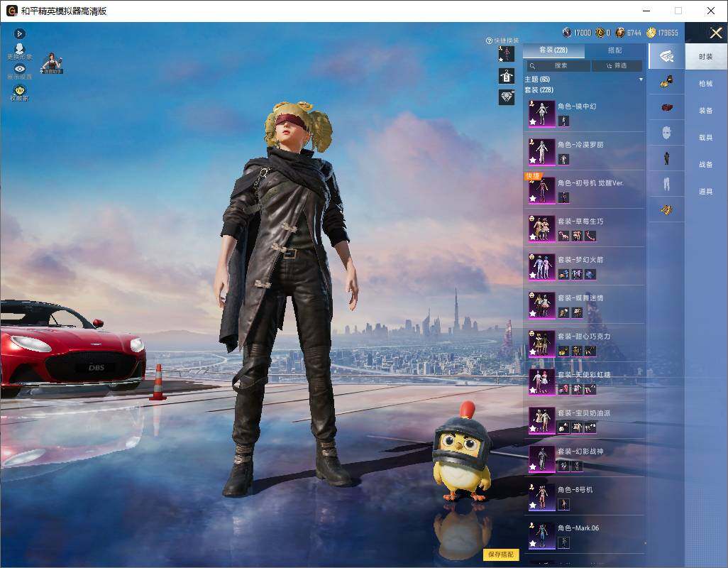Open the clothes hanger wardrobe icon
Screen dimensions: 728x568
pyautogui.click(x=506, y=76)
